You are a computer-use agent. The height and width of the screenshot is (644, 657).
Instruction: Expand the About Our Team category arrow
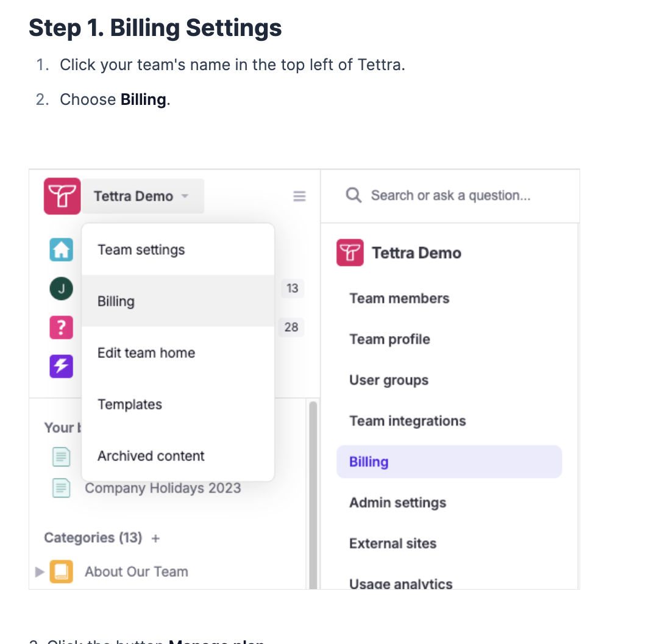(40, 572)
